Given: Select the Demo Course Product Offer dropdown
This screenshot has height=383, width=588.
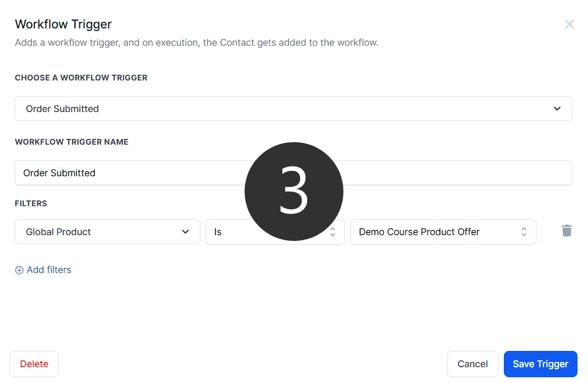Looking at the screenshot, I should point(431,232).
